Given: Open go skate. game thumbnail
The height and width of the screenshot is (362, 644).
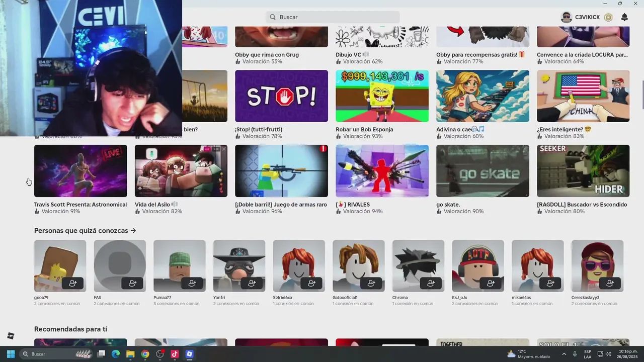Looking at the screenshot, I should pyautogui.click(x=482, y=171).
